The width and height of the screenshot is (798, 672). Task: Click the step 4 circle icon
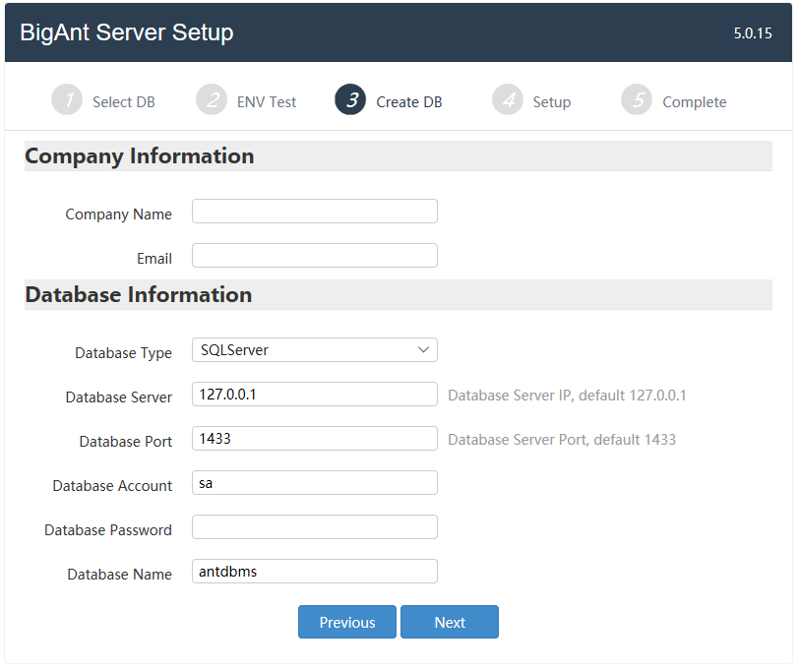(508, 99)
